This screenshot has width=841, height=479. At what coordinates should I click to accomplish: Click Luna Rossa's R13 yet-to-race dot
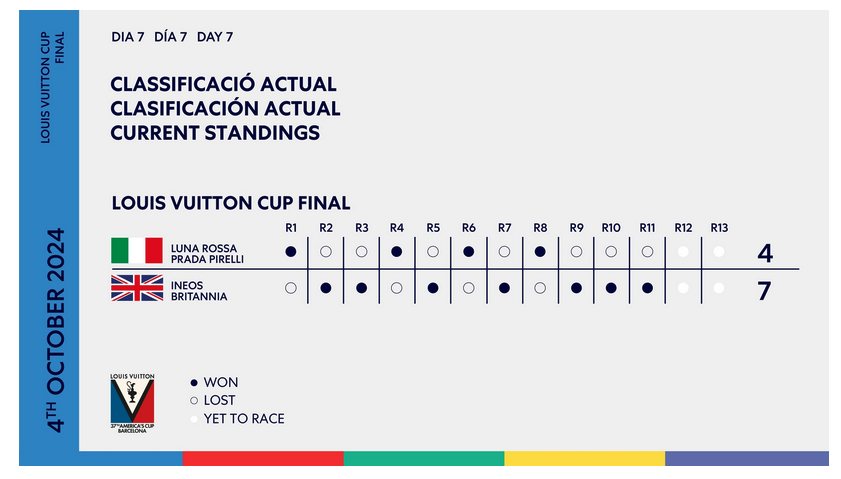[719, 252]
